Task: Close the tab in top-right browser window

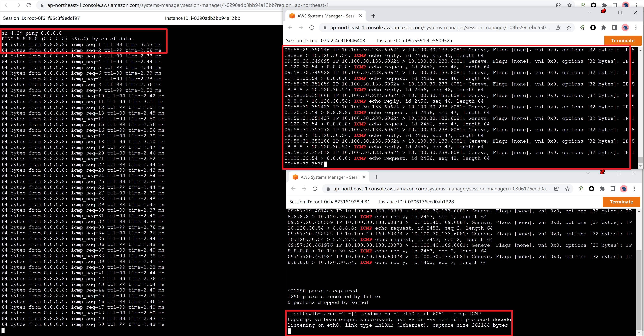Action: (361, 16)
